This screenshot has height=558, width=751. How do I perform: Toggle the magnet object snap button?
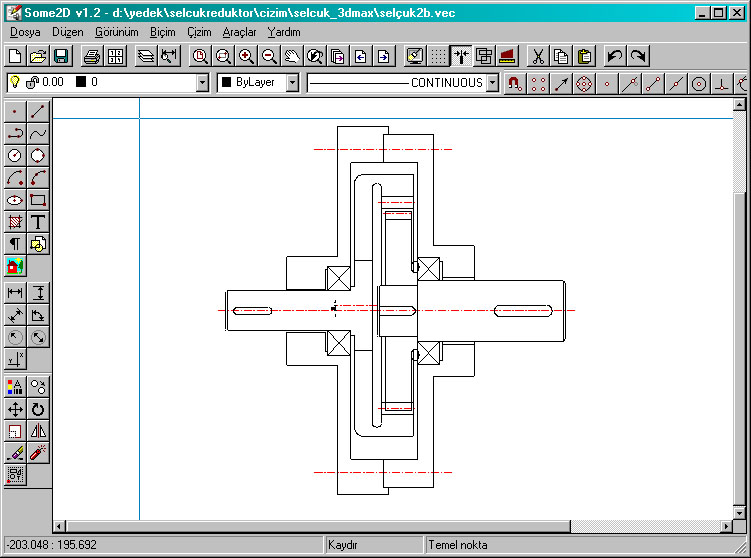click(x=514, y=83)
